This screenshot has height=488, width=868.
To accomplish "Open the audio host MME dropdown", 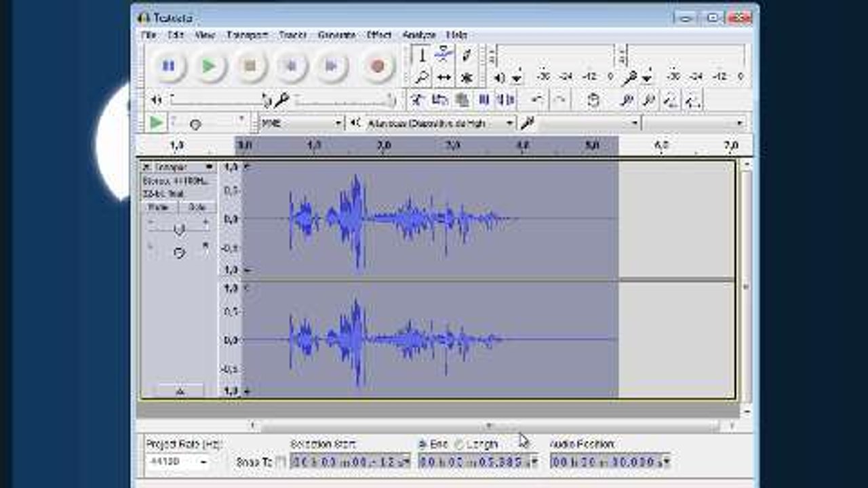I will point(302,123).
